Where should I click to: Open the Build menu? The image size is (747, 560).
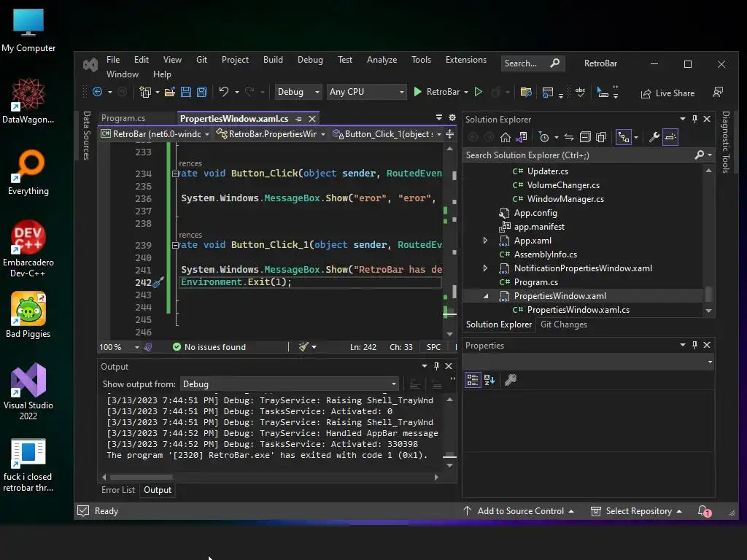pyautogui.click(x=273, y=60)
